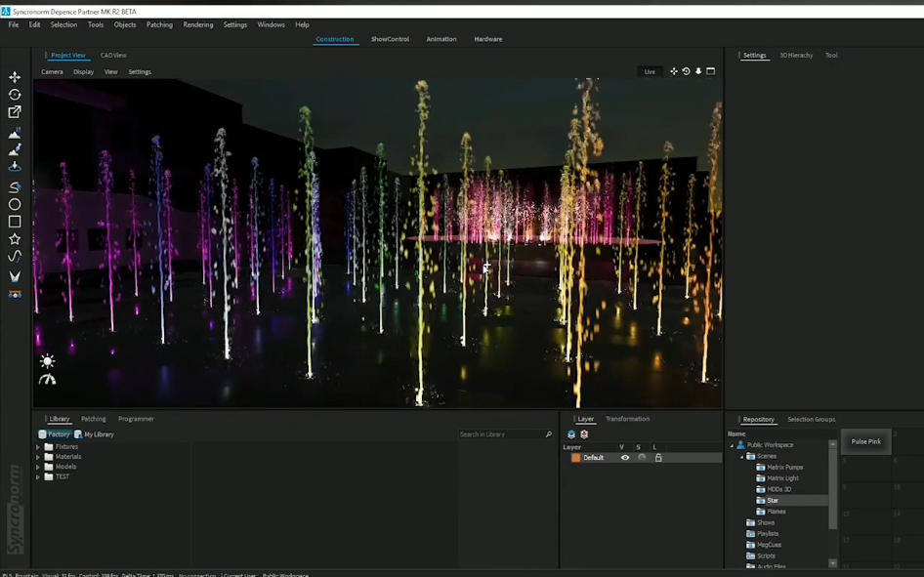Click the Search in Library field
Screen dimensions: 924x577
click(x=500, y=434)
